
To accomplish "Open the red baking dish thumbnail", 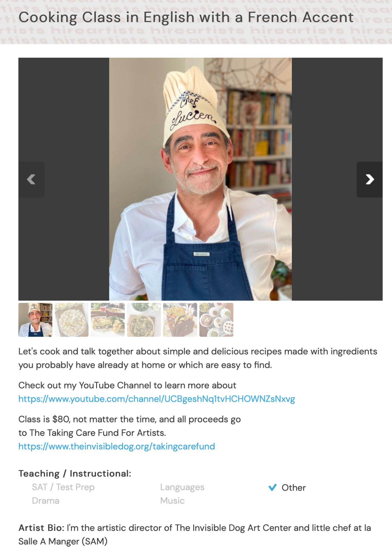I will 108,320.
